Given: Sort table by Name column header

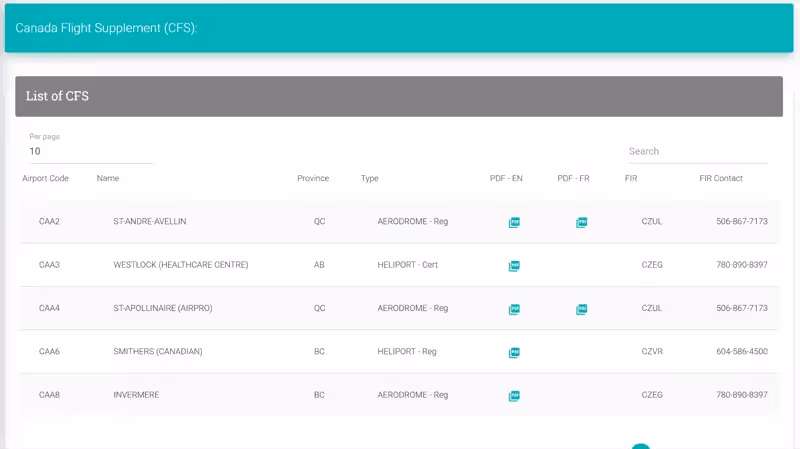Looking at the screenshot, I should [x=108, y=179].
